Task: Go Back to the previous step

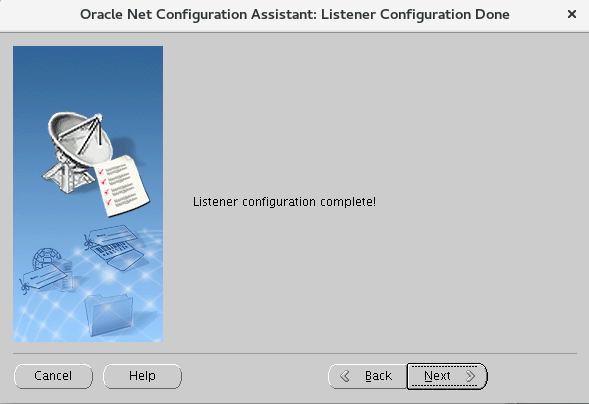Action: coord(367,376)
